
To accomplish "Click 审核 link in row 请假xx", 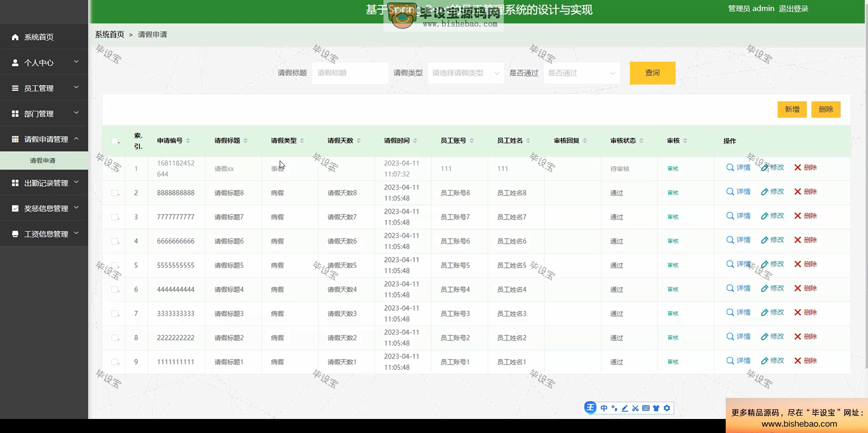I will (x=673, y=169).
